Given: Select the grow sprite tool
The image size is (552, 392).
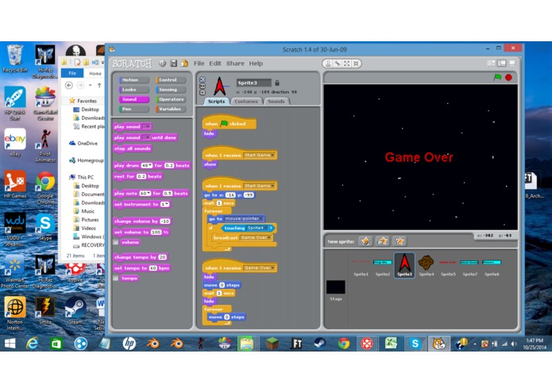Looking at the screenshot, I should (347, 63).
